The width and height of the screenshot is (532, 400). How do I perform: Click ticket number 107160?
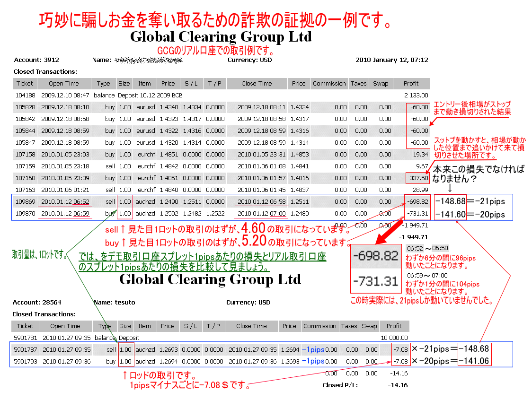(26, 178)
